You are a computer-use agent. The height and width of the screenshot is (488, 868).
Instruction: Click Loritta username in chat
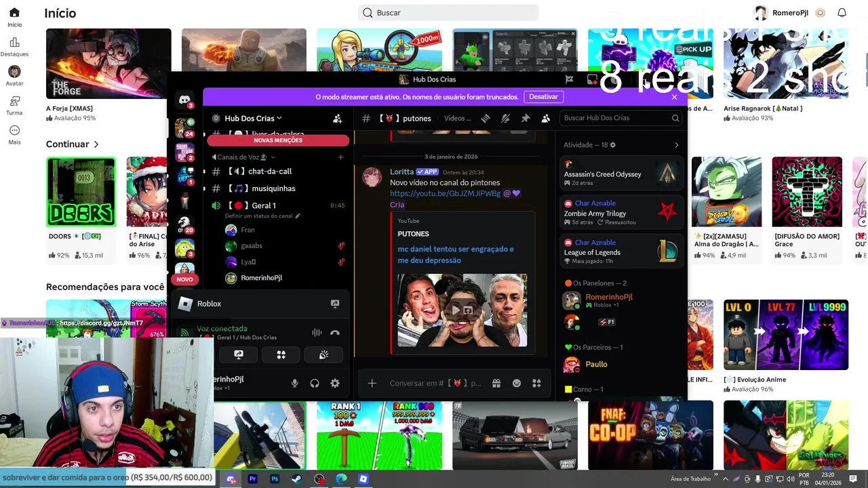401,172
